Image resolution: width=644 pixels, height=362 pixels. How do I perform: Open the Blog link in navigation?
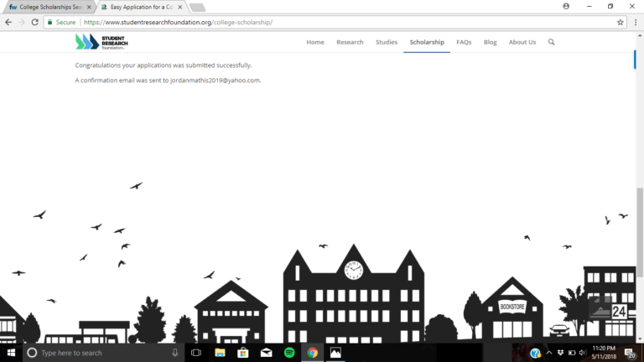(x=490, y=42)
